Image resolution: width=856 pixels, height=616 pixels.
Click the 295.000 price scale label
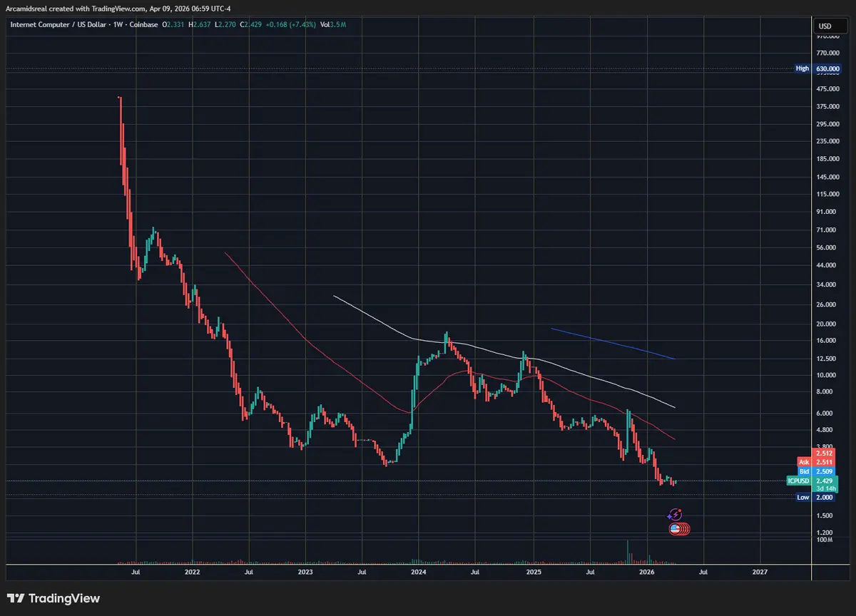(x=827, y=124)
